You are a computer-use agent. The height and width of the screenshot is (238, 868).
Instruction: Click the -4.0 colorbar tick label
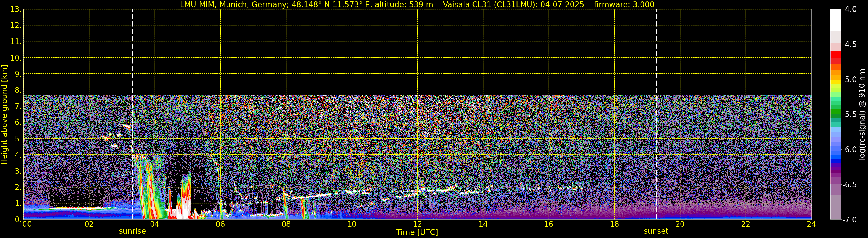pyautogui.click(x=849, y=10)
